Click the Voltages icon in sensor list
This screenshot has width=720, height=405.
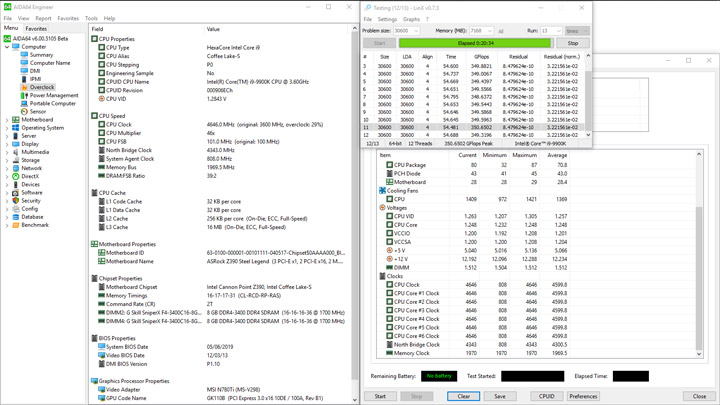pyautogui.click(x=382, y=208)
